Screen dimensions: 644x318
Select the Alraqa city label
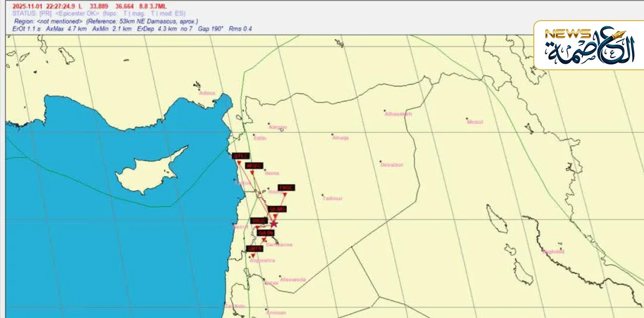point(341,138)
